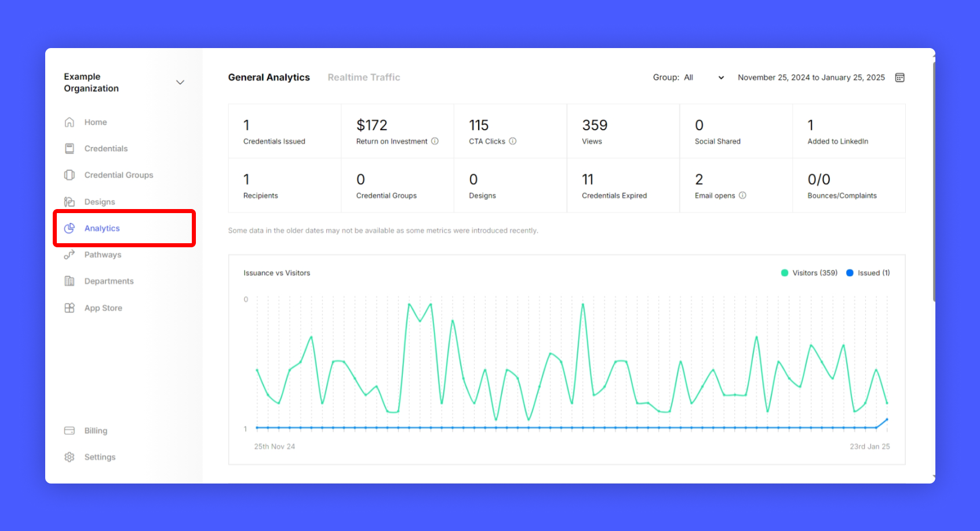Toggle Issued series in chart legend

coord(868,273)
